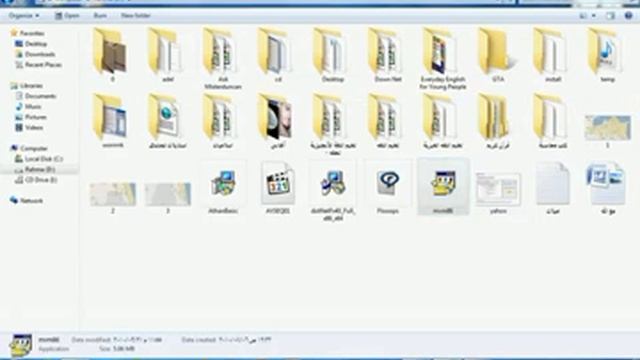Screen dimensions: 640x360
Task: Click the application icon in the details pane
Action: (21, 345)
